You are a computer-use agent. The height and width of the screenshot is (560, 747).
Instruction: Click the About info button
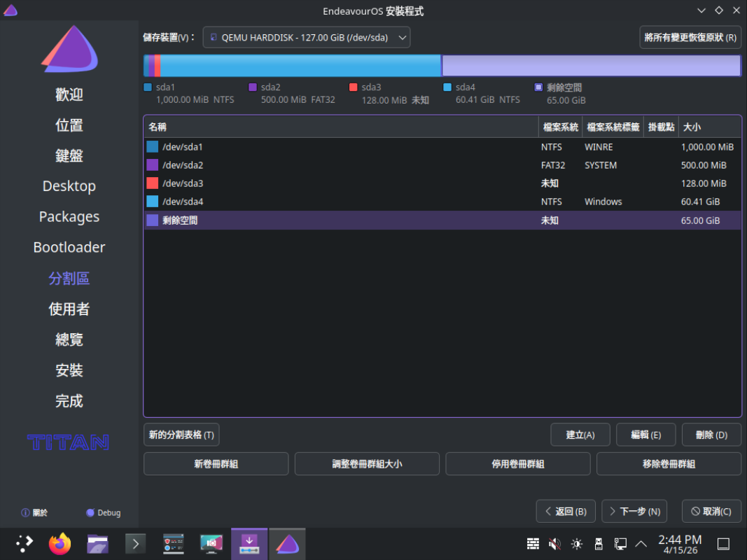pyautogui.click(x=34, y=512)
